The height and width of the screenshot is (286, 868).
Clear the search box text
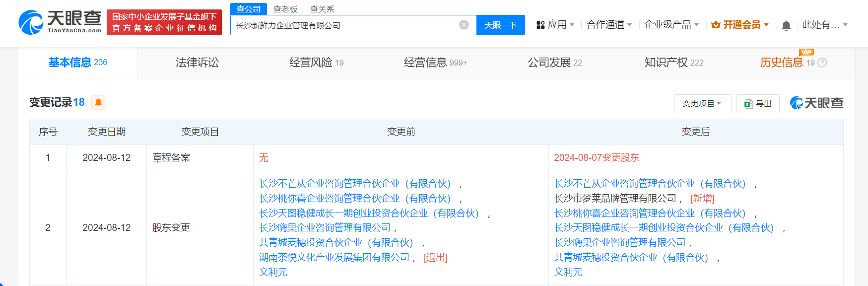[x=464, y=25]
